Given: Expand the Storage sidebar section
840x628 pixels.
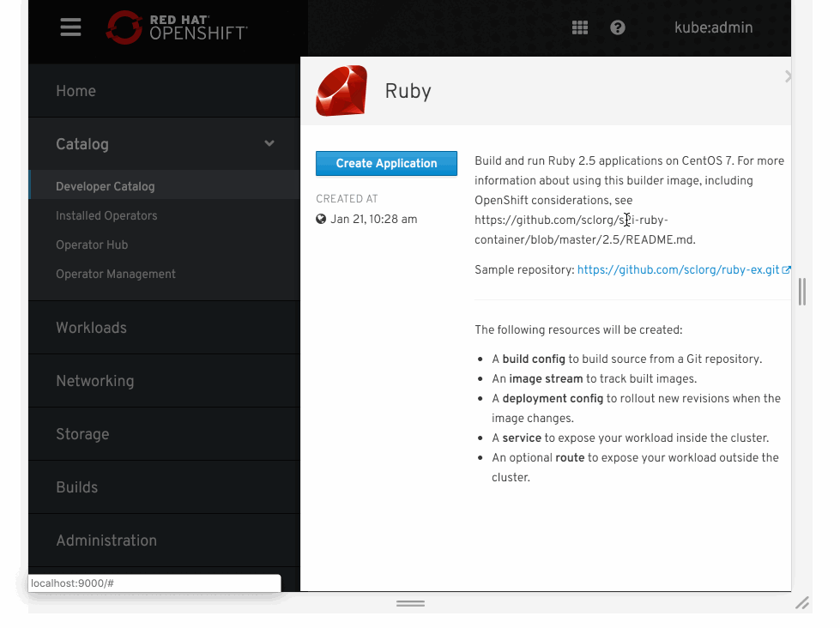Looking at the screenshot, I should click(x=164, y=433).
